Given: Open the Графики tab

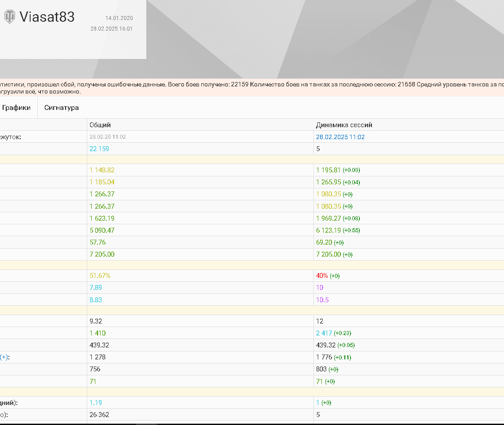Looking at the screenshot, I should 16,108.
